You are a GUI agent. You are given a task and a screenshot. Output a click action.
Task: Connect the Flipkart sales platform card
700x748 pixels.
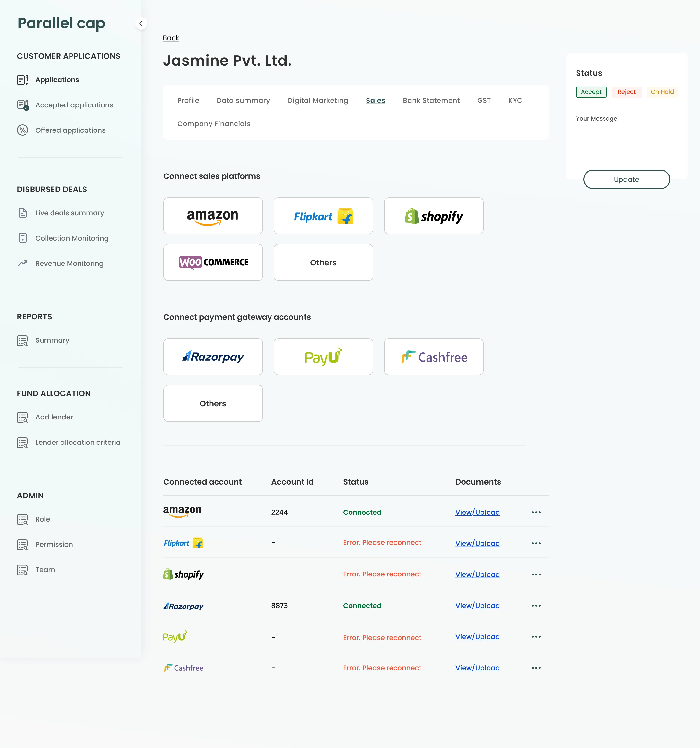click(x=323, y=216)
